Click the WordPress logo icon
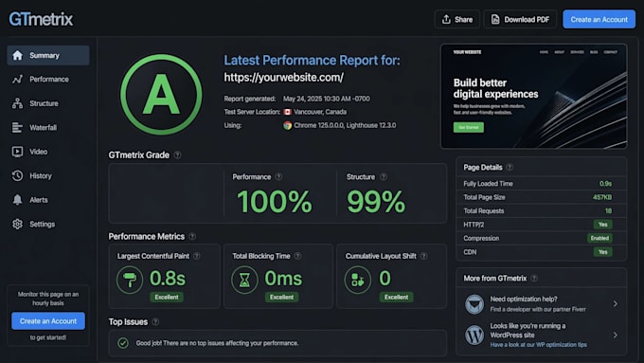The image size is (644, 363). [x=474, y=336]
